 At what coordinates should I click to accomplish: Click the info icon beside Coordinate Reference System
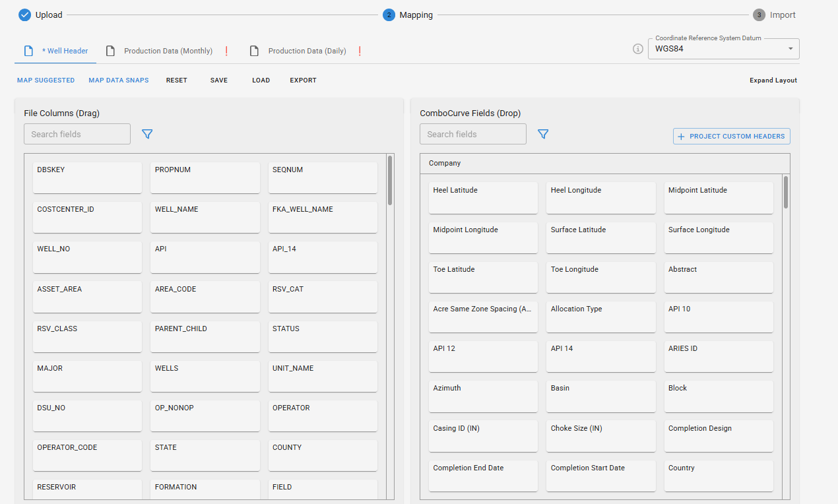(637, 49)
